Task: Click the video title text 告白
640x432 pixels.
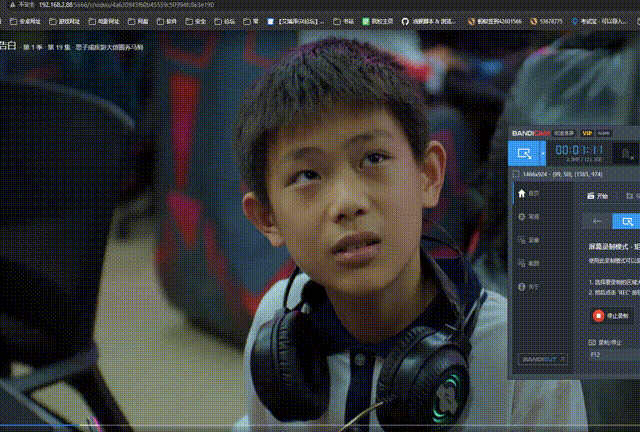Action: pyautogui.click(x=8, y=45)
